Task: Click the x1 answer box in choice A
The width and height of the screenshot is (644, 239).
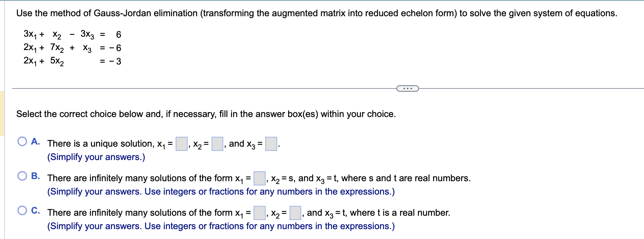Action: 182,143
